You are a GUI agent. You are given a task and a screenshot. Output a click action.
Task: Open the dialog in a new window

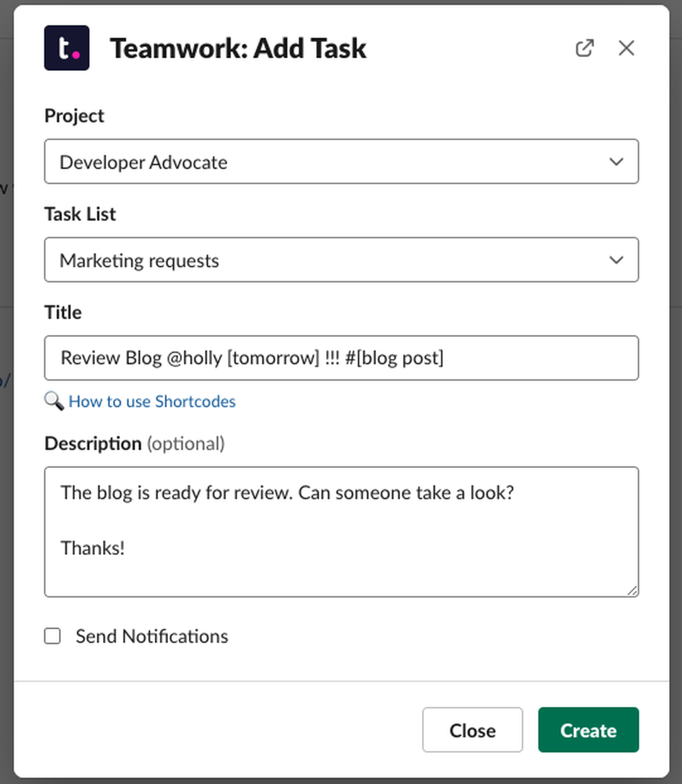[584, 48]
